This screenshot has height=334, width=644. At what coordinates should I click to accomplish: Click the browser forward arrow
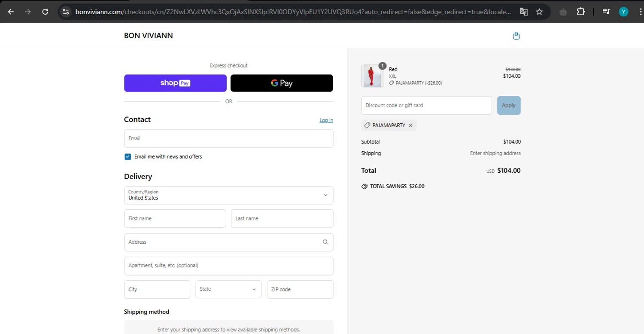pos(28,12)
